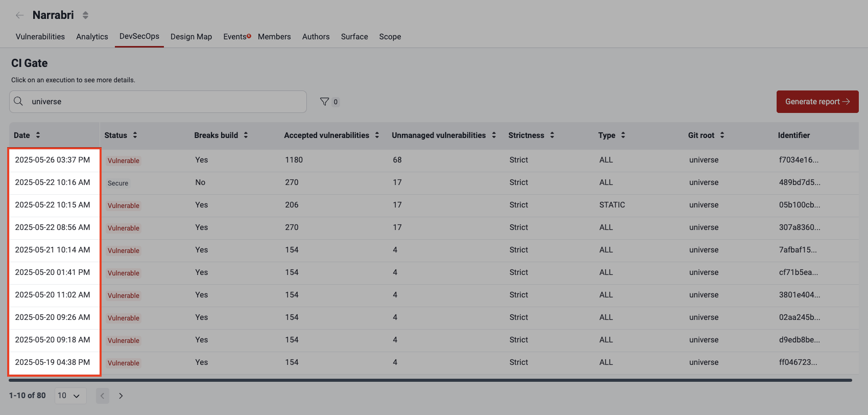Sort by Unmanaged vulnerabilities arrows
Image resolution: width=868 pixels, height=415 pixels.
[x=494, y=135]
